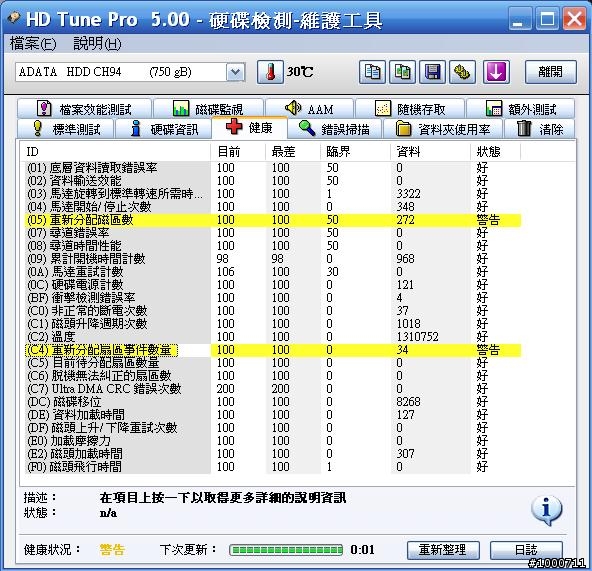Click the 資料 column header
Screen dimensions: 592x571
(430, 152)
